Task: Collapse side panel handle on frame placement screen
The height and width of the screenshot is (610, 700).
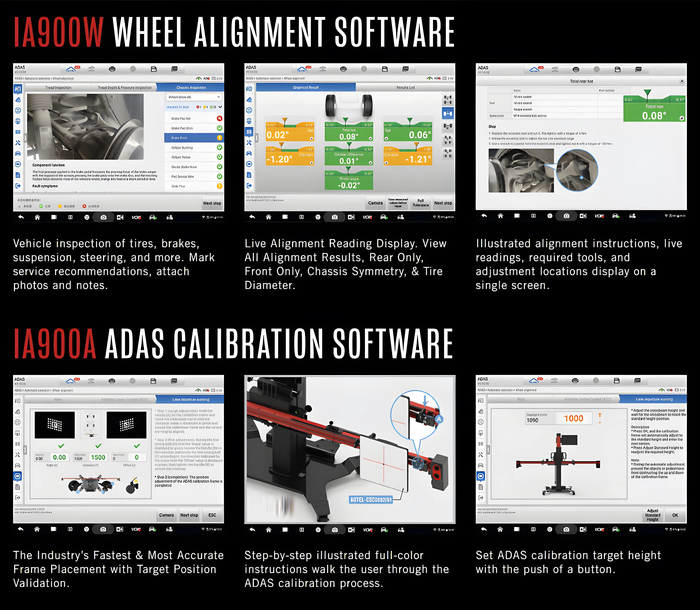Action: [x=26, y=450]
